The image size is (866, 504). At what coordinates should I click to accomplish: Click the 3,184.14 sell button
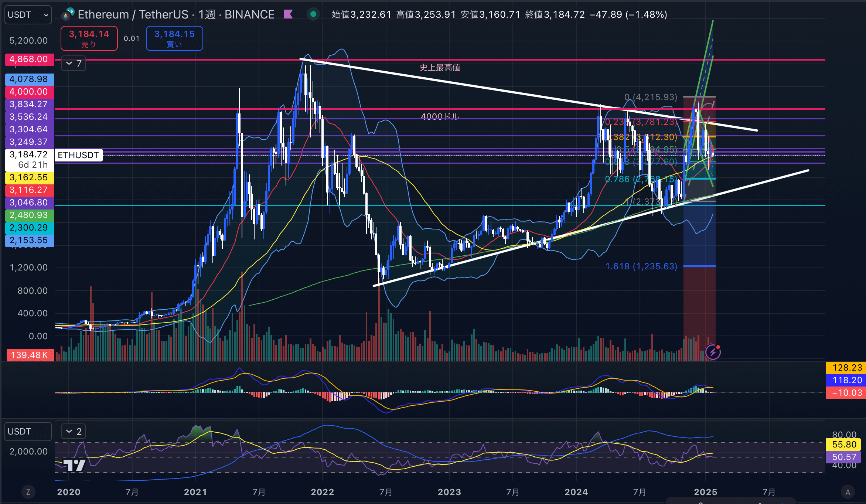tap(89, 38)
